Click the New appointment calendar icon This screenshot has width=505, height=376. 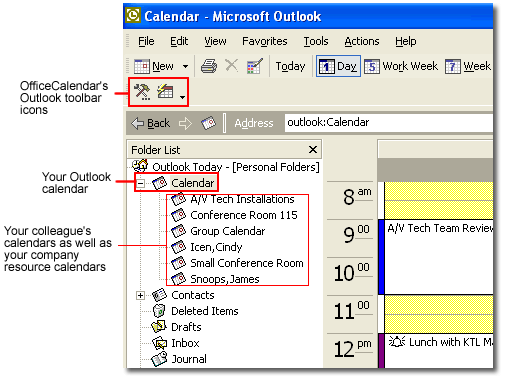[142, 66]
